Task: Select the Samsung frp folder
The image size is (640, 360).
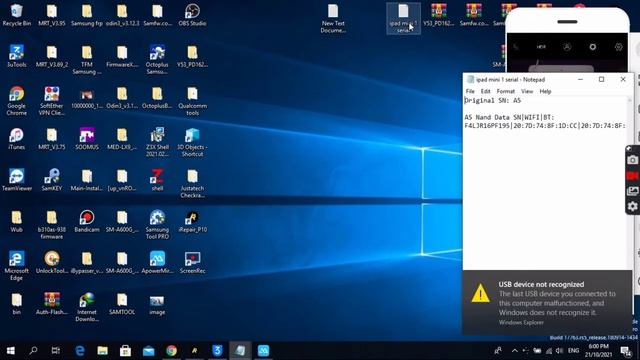Action: [87, 15]
